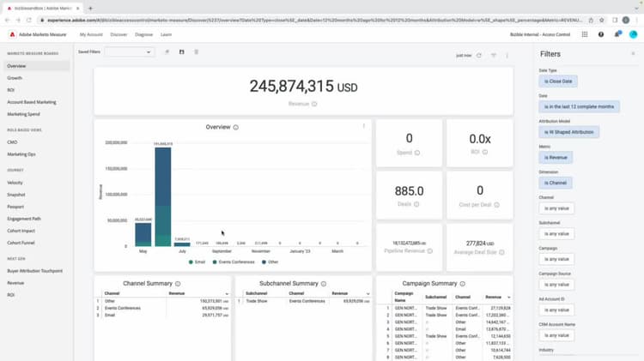The height and width of the screenshot is (361, 644).
Task: Open the help question mark icon
Action: (x=601, y=34)
